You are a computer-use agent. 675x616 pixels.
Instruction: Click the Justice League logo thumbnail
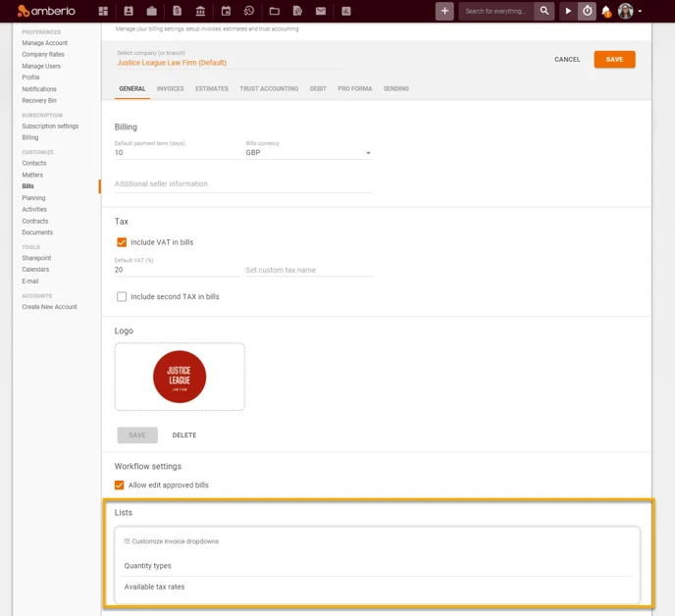pos(180,377)
